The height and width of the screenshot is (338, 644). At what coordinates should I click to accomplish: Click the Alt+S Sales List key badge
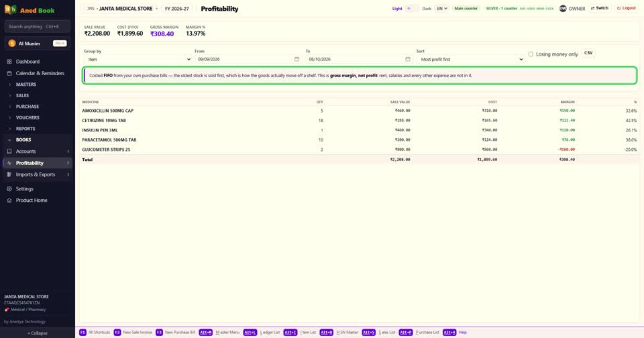[x=369, y=332]
